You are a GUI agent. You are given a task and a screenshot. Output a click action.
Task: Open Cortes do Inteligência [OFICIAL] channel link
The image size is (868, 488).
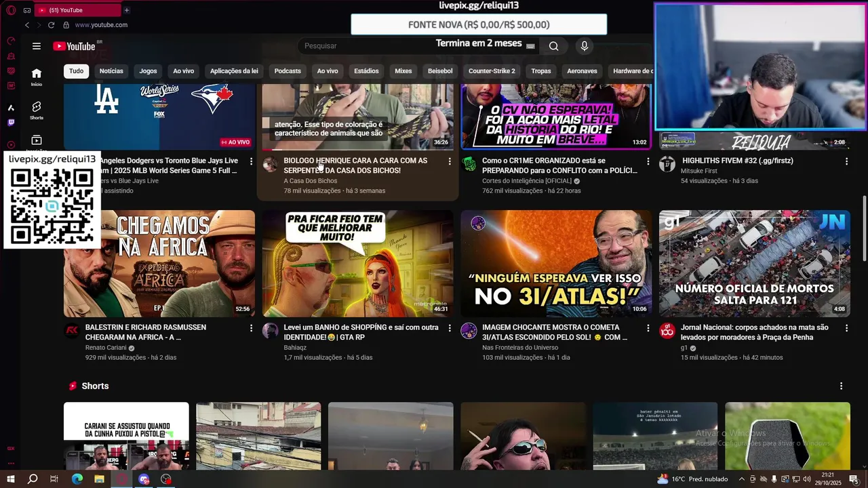[x=527, y=181]
